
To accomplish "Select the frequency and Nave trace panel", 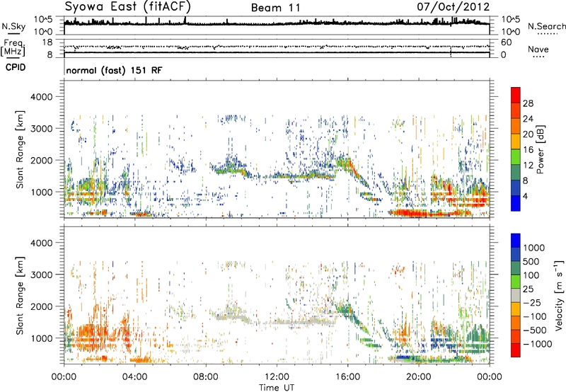I will 277,48.
